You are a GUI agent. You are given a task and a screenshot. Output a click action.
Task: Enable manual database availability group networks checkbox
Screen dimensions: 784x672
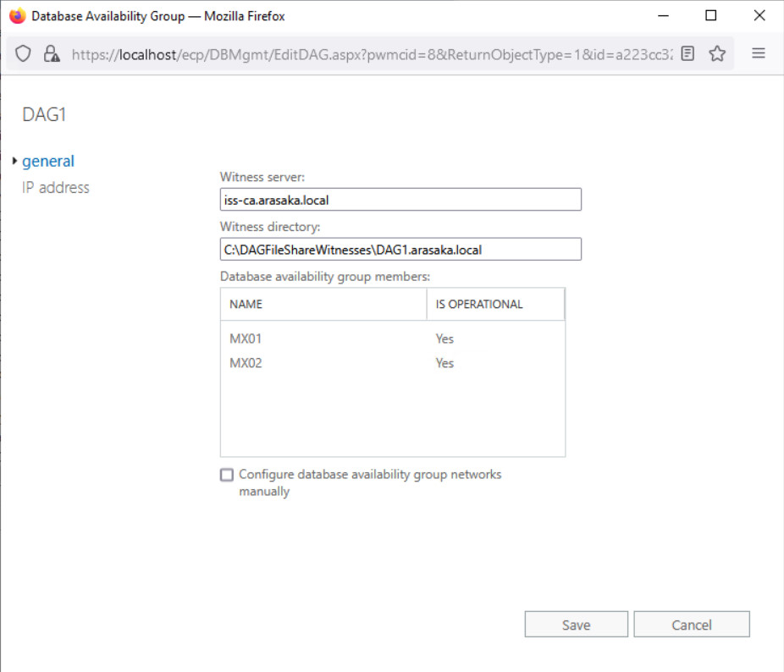227,475
